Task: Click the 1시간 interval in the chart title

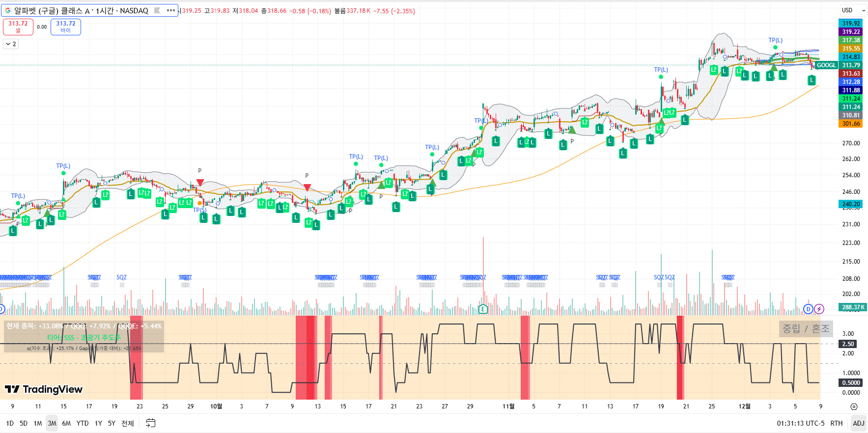Action: pos(105,10)
